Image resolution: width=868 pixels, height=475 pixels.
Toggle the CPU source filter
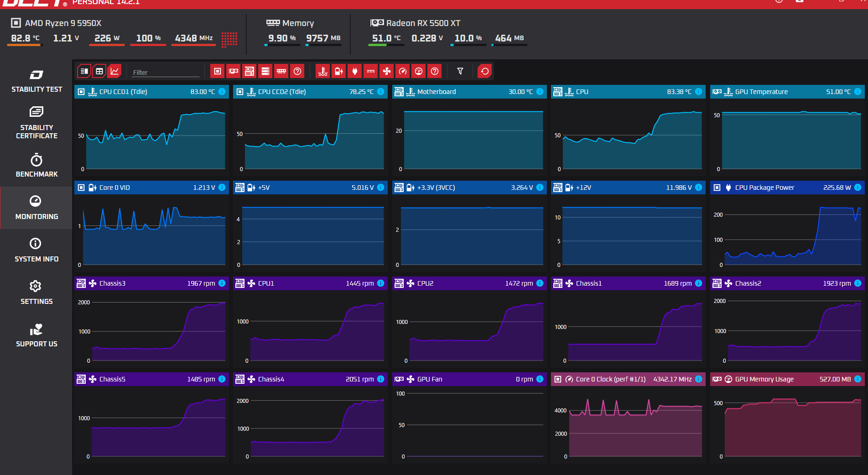click(218, 71)
